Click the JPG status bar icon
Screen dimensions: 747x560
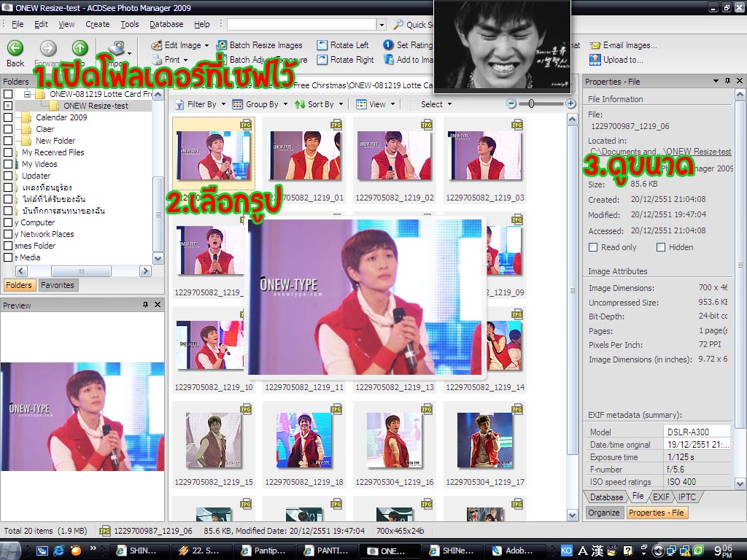pos(105,531)
